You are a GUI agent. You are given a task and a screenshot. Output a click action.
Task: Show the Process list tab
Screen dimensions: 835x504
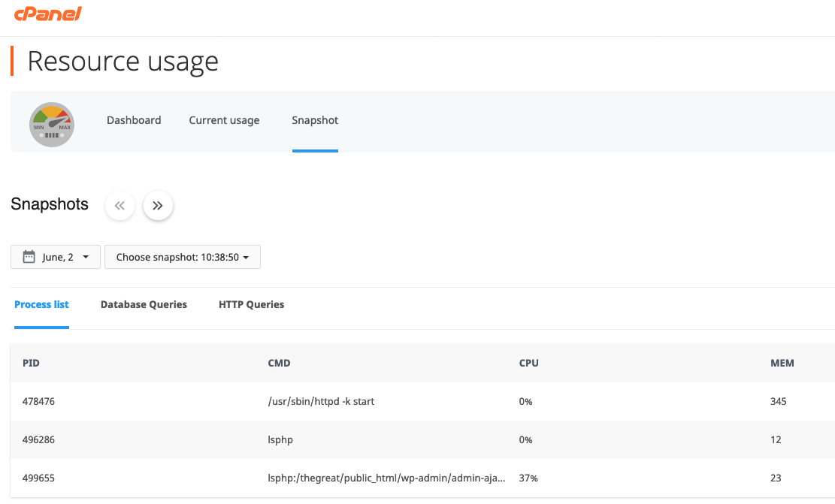(41, 304)
